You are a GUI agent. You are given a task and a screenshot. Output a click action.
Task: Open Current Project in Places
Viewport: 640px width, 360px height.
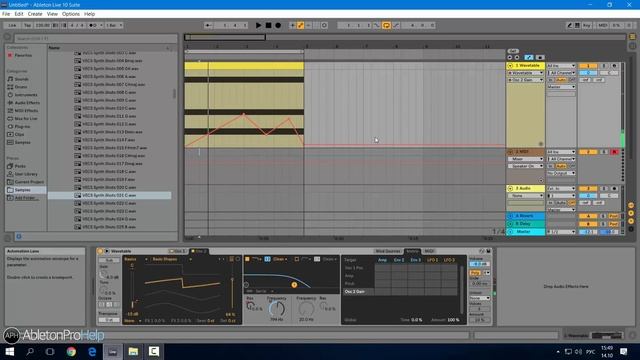coord(29,182)
